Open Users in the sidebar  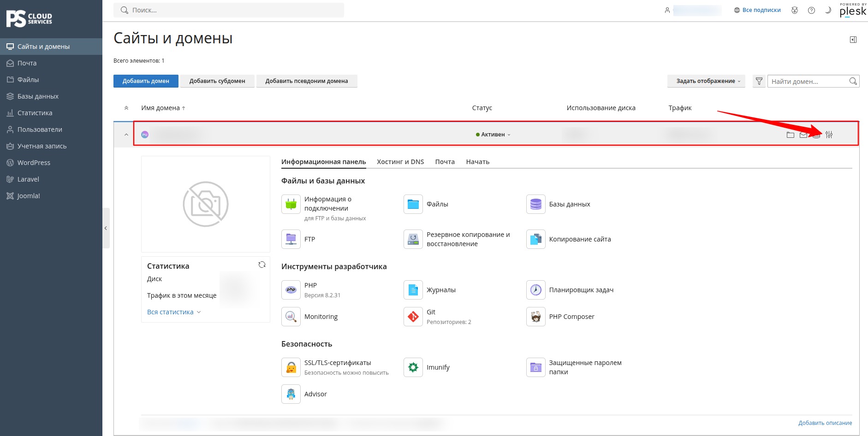(51, 130)
